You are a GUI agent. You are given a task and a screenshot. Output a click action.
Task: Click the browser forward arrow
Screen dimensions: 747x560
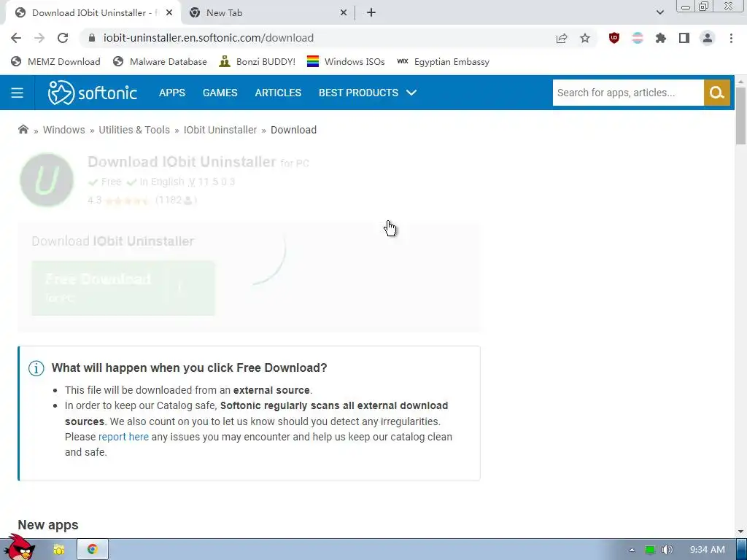(39, 38)
